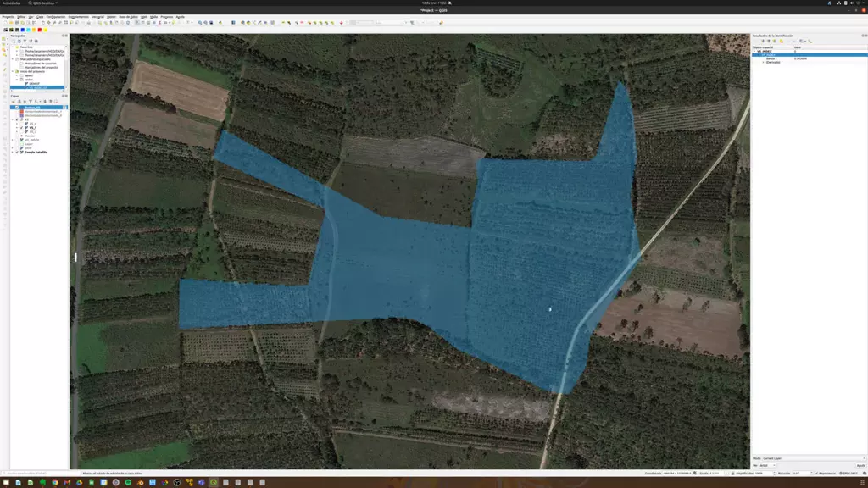Click the red Rentabilidad legend swatch
Screen dimensions: 868x488
click(21, 111)
